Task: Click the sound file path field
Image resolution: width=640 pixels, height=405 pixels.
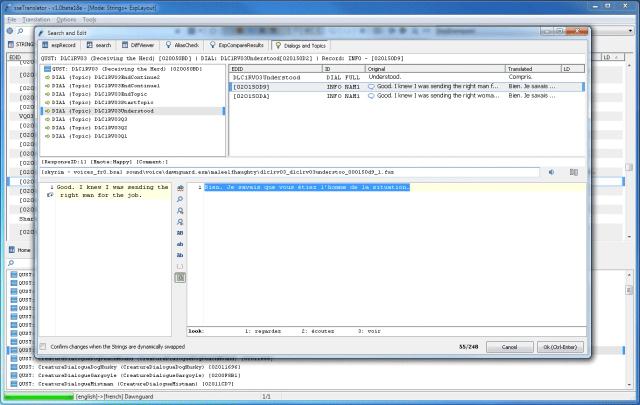Action: [290, 172]
